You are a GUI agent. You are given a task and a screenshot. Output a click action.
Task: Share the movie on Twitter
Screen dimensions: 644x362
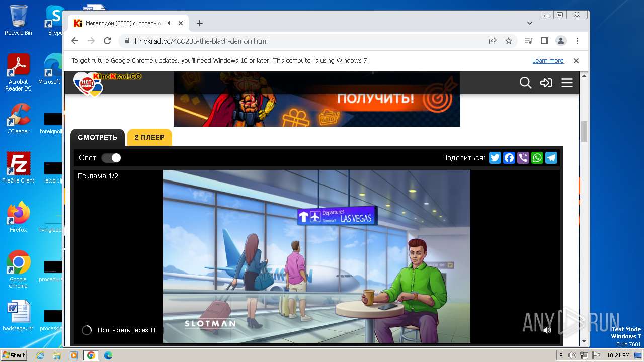coord(495,158)
